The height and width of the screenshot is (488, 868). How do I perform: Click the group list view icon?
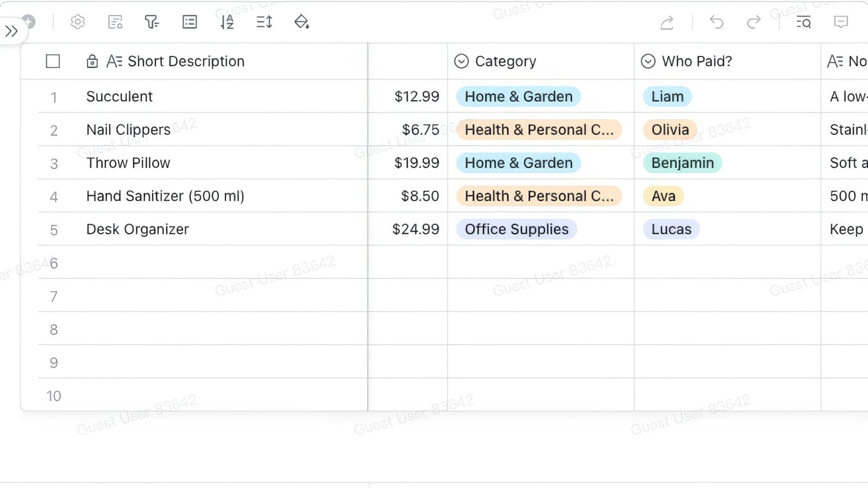click(x=189, y=22)
